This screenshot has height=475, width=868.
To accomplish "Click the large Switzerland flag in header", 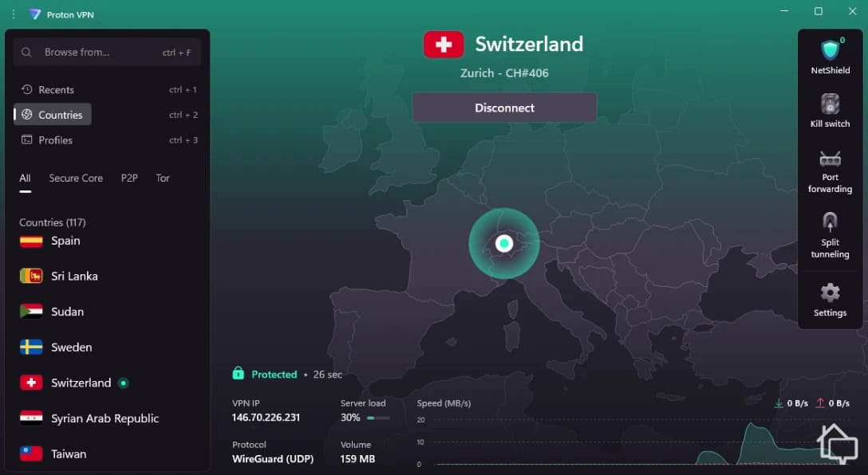I will (444, 45).
